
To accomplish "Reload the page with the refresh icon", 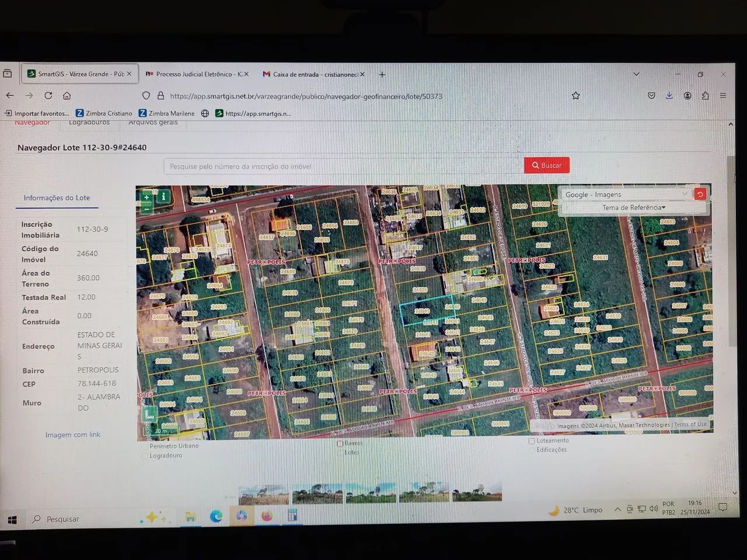I will (48, 95).
